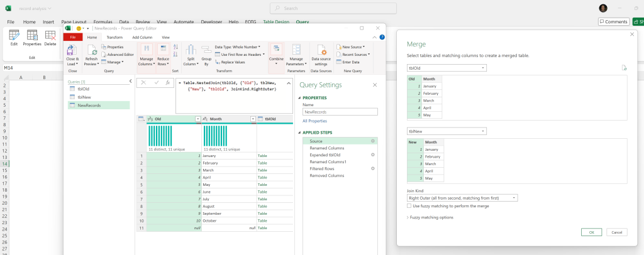This screenshot has height=255, width=644.
Task: Cancel formula edit with the X icon
Action: (x=143, y=82)
